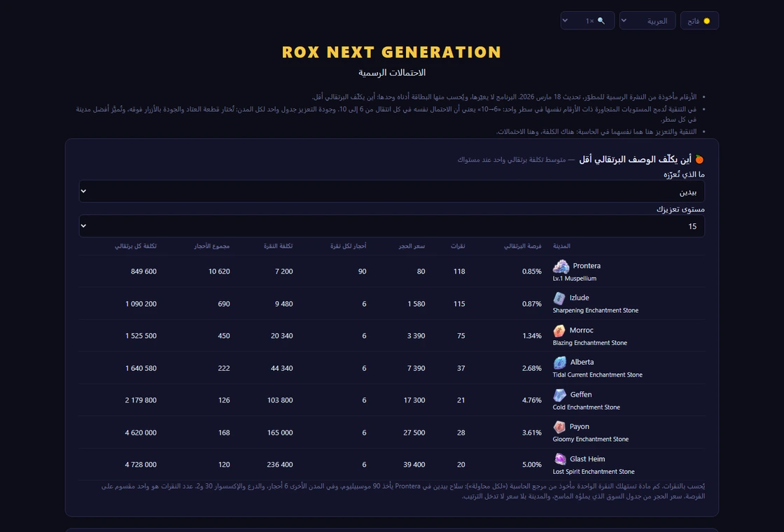Viewport: 784px width, 532px height.
Task: Click the ROX NEXT GENERATION title
Action: (391, 52)
